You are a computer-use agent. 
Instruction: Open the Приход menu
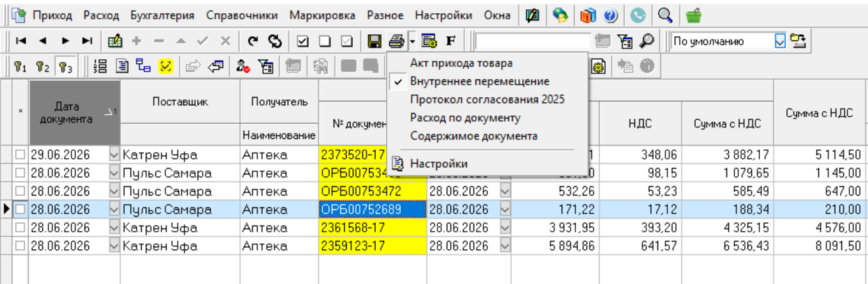point(52,15)
